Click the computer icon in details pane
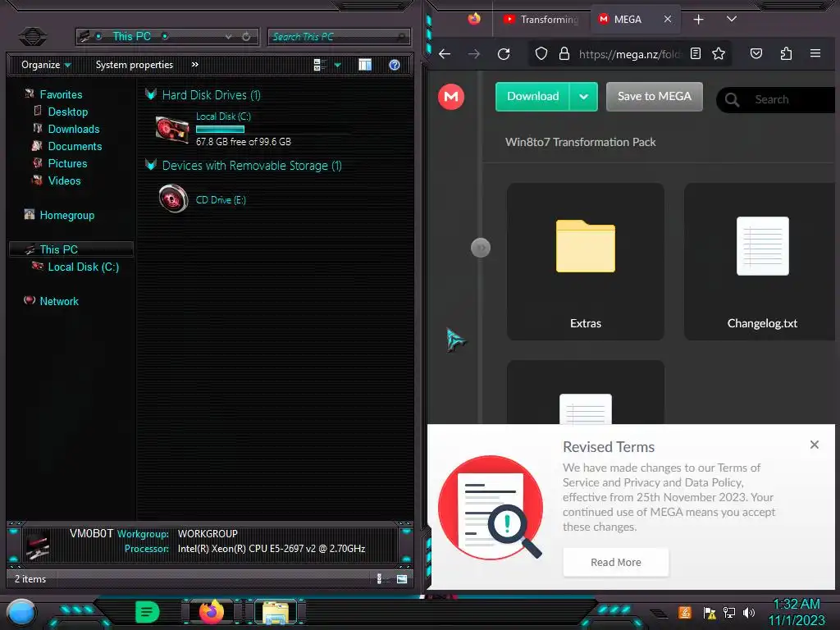Viewport: 840px width, 630px height. [38, 544]
